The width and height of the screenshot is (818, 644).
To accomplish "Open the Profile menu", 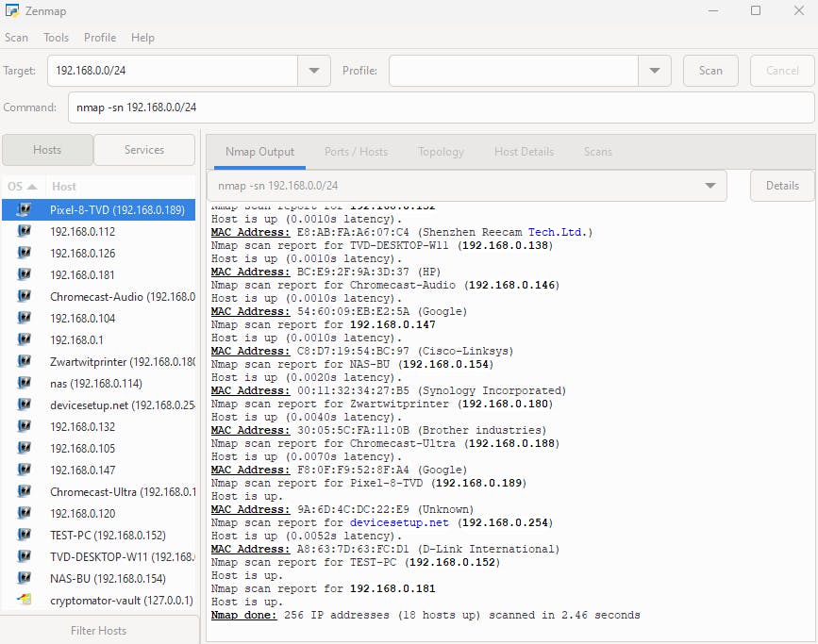I will pos(100,38).
